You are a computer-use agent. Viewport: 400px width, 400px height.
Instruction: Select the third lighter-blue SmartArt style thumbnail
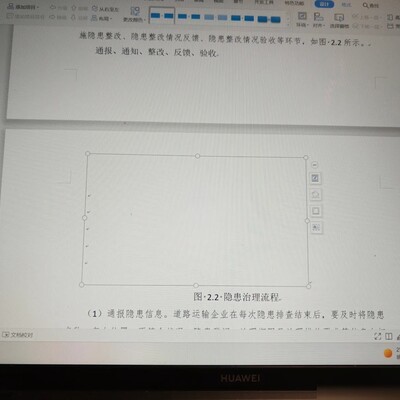[x=216, y=17]
